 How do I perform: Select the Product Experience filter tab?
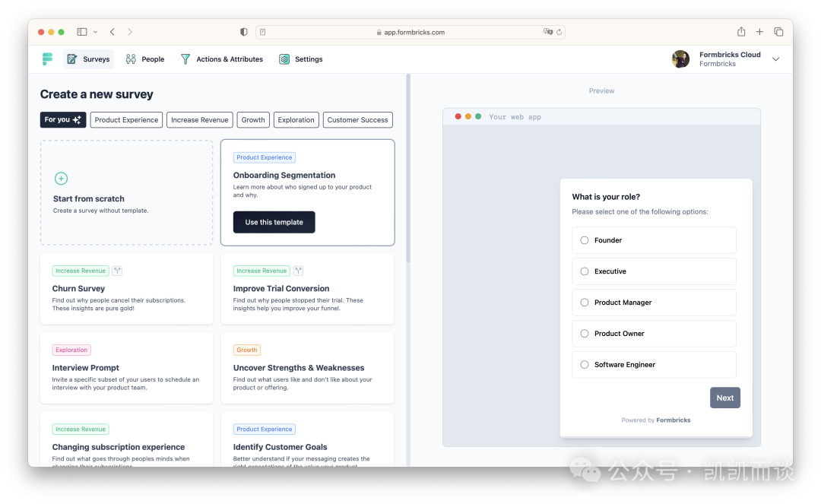(126, 120)
